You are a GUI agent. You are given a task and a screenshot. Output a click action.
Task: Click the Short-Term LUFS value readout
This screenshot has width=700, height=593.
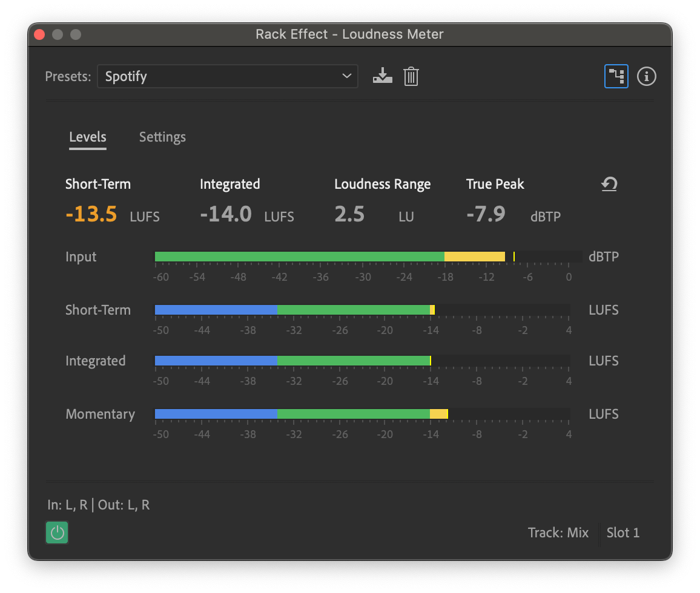91,214
